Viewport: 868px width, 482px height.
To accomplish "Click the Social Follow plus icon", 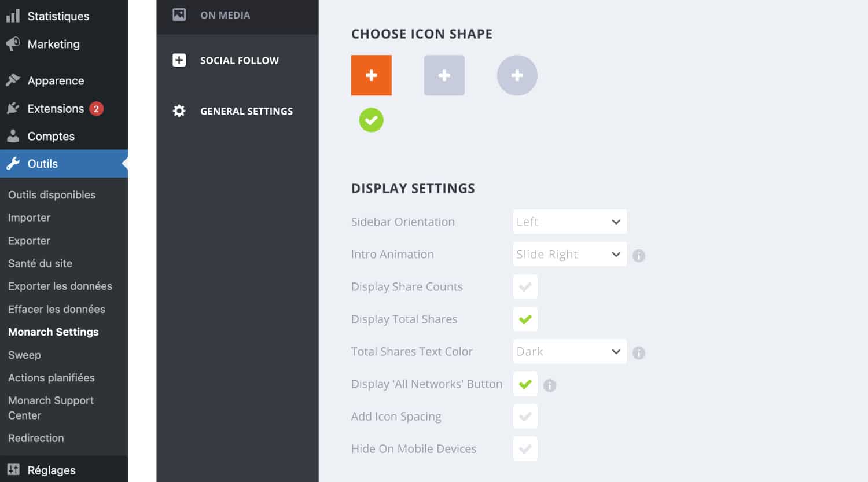I will pyautogui.click(x=179, y=60).
